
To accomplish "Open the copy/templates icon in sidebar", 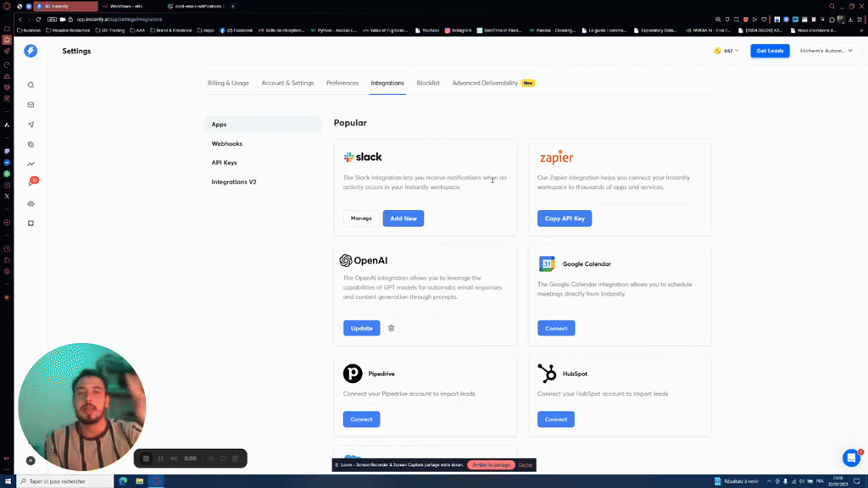I will tap(31, 144).
